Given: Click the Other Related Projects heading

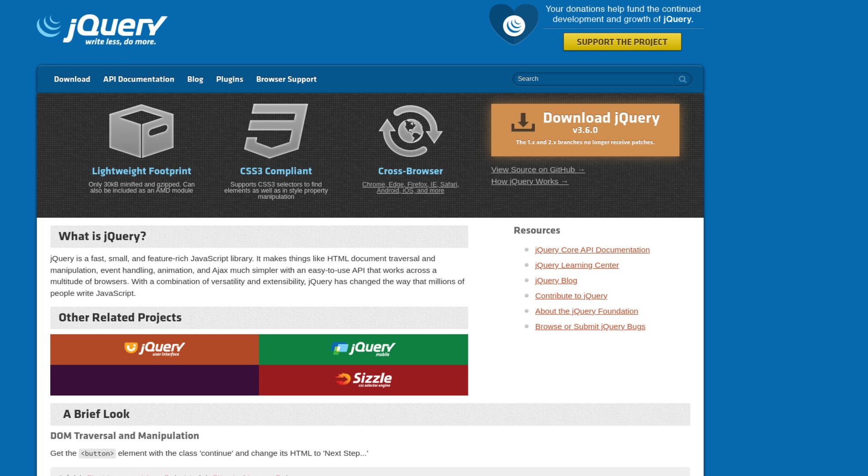Looking at the screenshot, I should pyautogui.click(x=120, y=318).
